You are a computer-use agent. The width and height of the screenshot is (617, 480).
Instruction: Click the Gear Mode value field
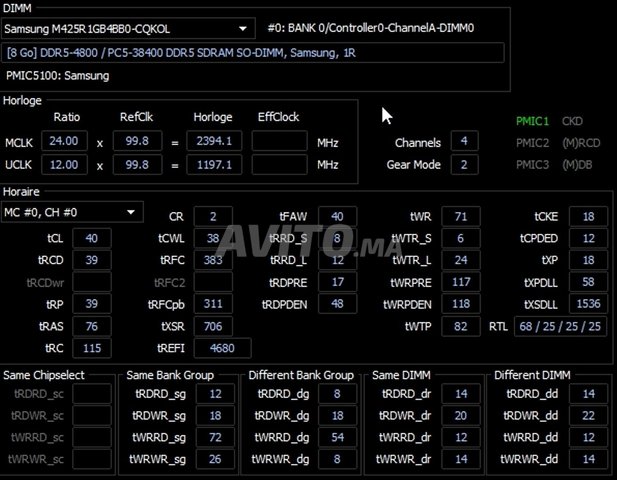(463, 164)
